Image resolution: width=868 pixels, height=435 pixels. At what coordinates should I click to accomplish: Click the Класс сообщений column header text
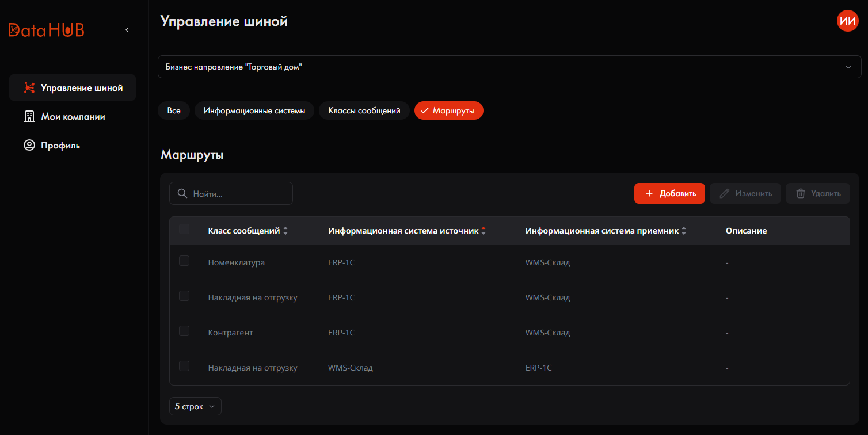coord(244,231)
